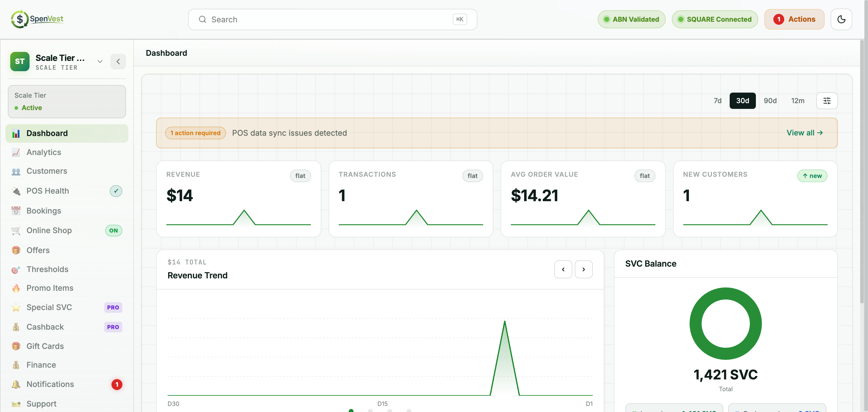Open the Offers section
The image size is (868, 412).
[x=67, y=251]
